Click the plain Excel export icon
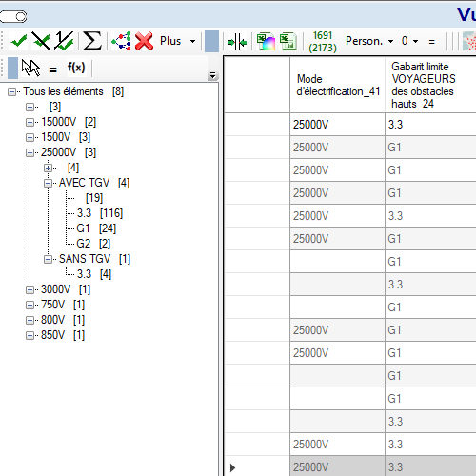476x476 pixels. pyautogui.click(x=288, y=42)
